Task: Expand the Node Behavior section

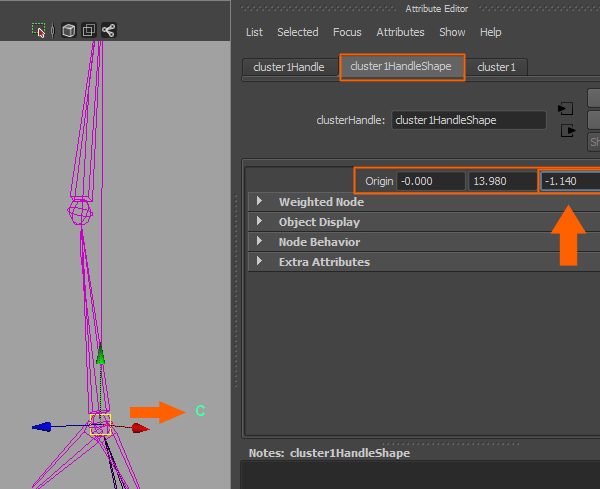Action: (259, 241)
